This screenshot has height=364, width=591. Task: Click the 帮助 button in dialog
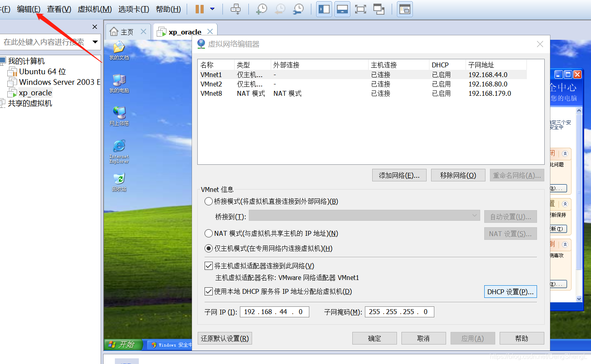pos(522,338)
